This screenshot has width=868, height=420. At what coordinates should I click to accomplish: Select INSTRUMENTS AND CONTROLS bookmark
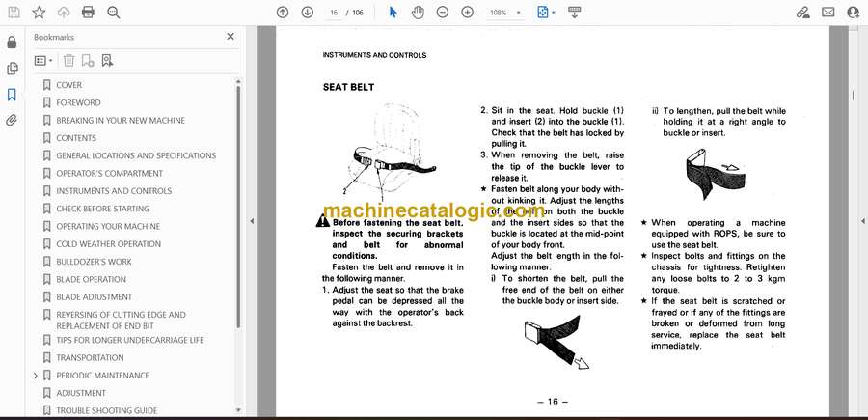click(114, 191)
